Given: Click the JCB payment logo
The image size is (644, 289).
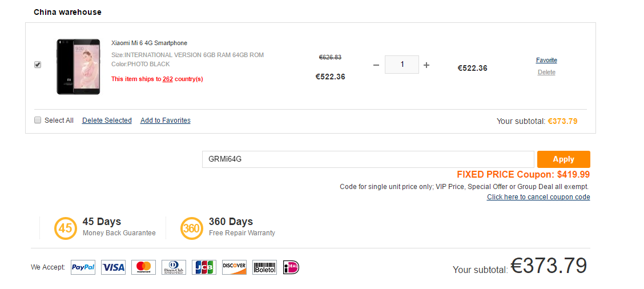Looking at the screenshot, I should 204,267.
